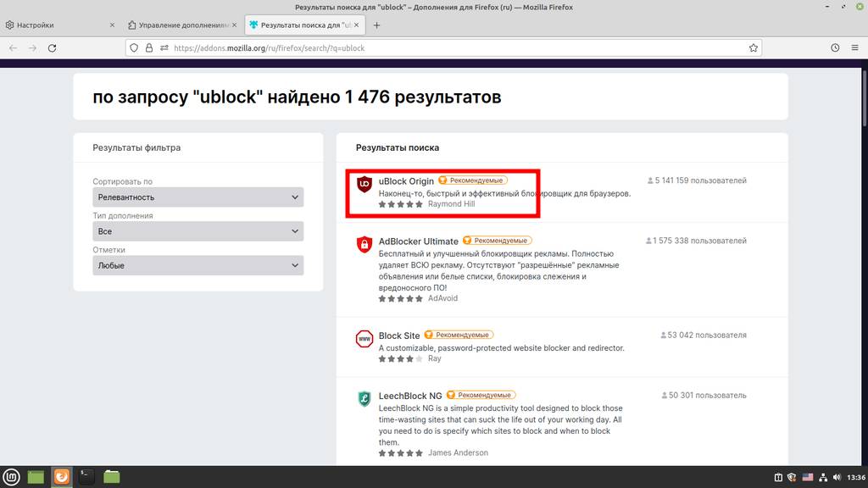The image size is (868, 488).
Task: Open the "Отметки" dropdown
Action: click(x=198, y=265)
